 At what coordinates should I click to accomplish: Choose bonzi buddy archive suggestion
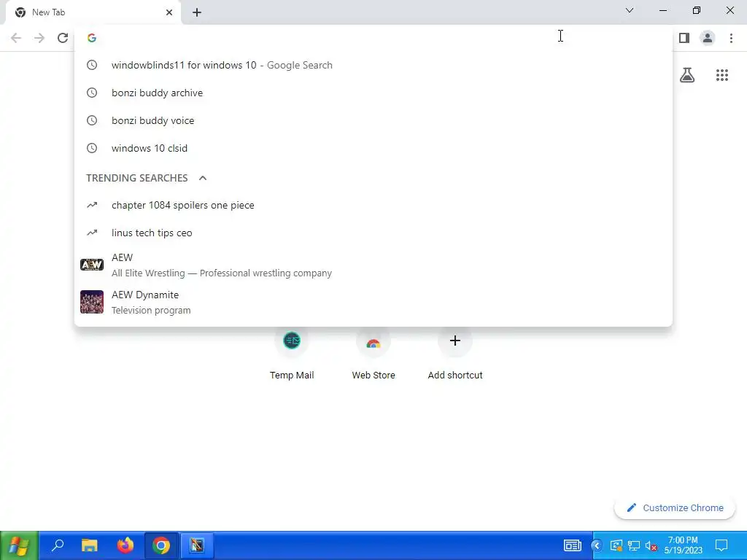373,93
